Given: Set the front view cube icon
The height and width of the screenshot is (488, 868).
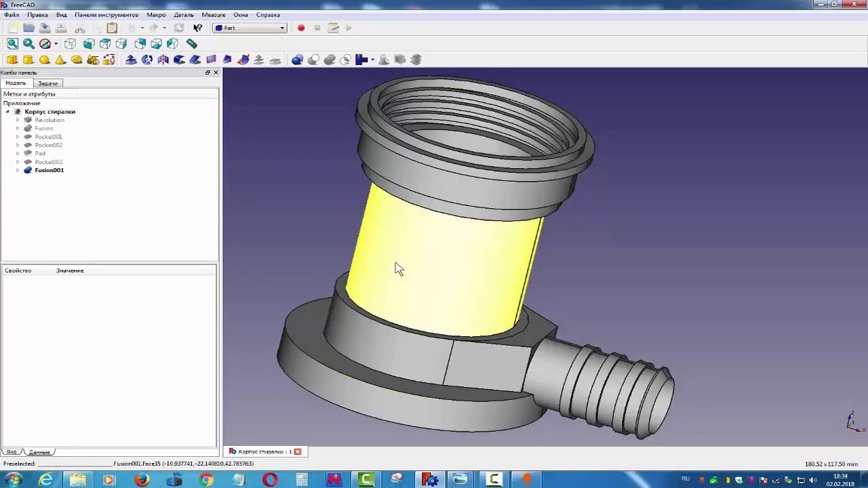Looking at the screenshot, I should 89,43.
